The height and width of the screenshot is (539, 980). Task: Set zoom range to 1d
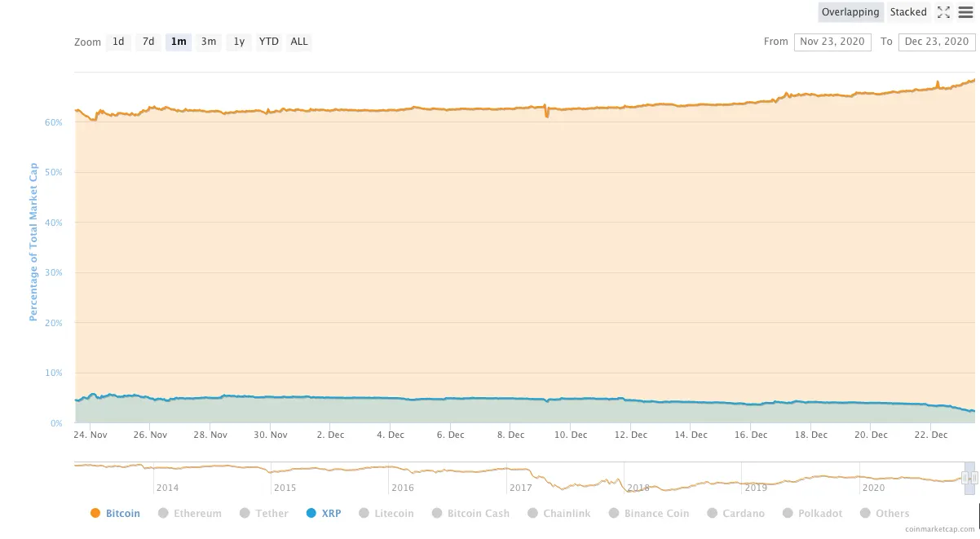click(118, 42)
